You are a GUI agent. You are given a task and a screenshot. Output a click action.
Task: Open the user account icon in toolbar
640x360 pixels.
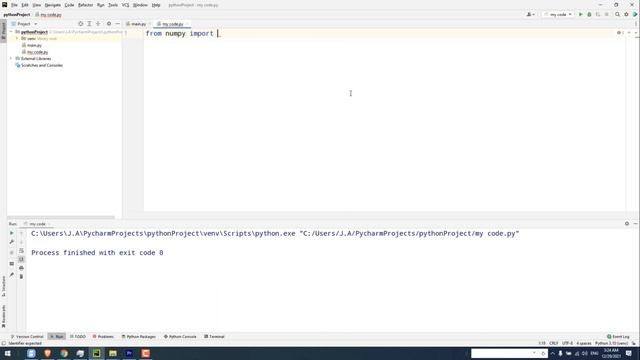(530, 14)
